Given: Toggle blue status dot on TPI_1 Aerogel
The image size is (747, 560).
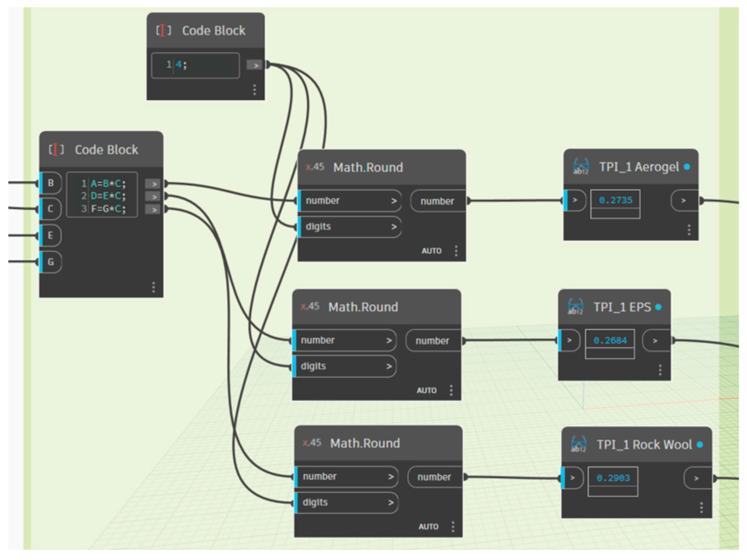Looking at the screenshot, I should pyautogui.click(x=687, y=167).
